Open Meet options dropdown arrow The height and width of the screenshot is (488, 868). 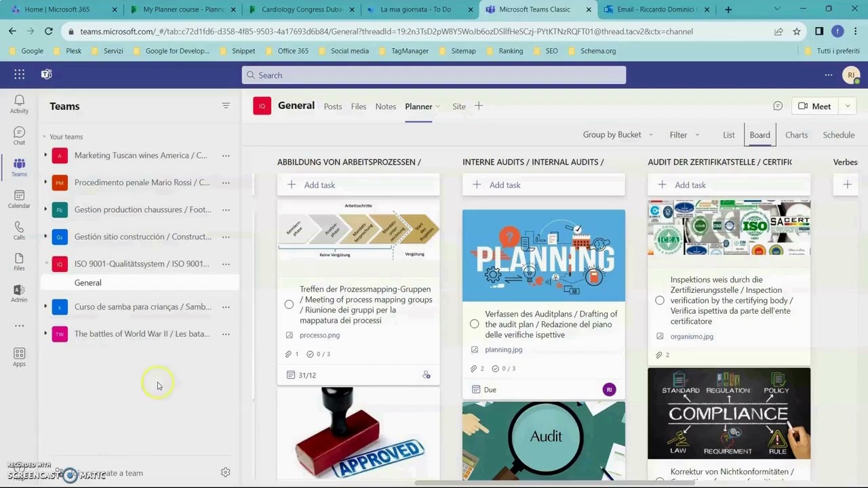847,106
